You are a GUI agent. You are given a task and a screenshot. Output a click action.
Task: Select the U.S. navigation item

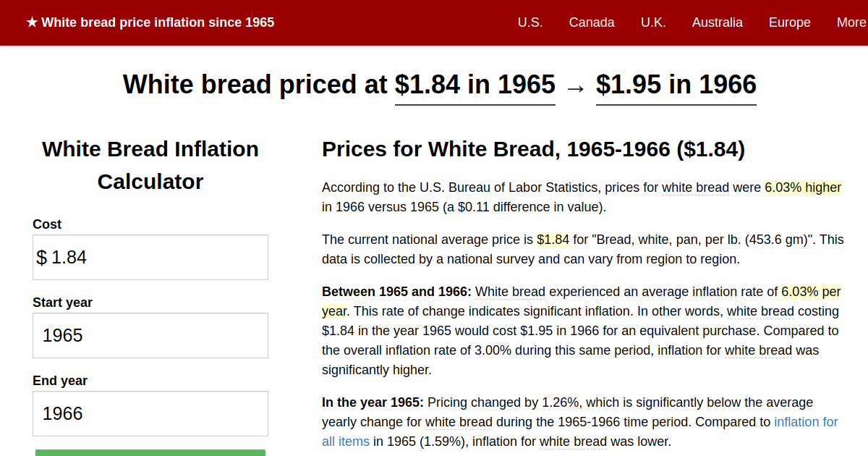coord(530,22)
